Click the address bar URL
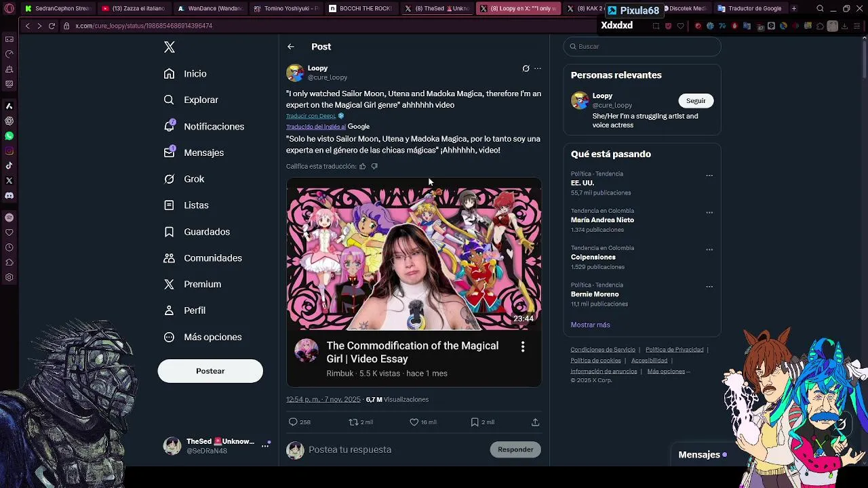 tap(144, 26)
